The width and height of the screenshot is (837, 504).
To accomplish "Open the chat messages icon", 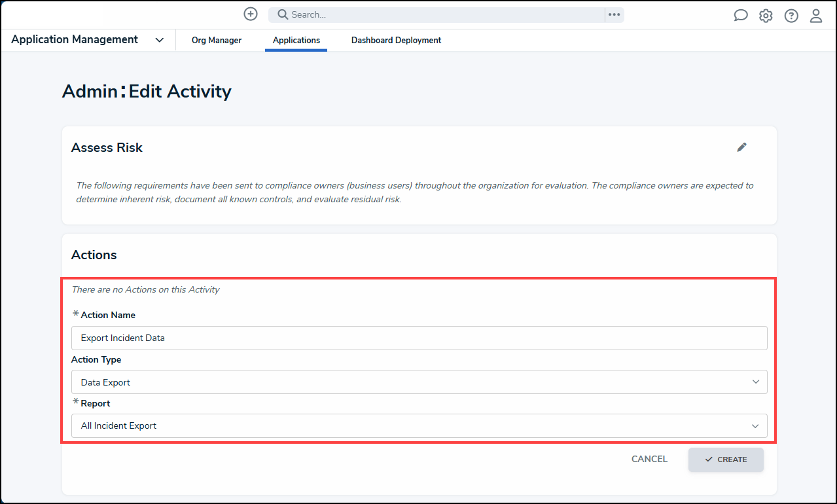I will pos(741,16).
